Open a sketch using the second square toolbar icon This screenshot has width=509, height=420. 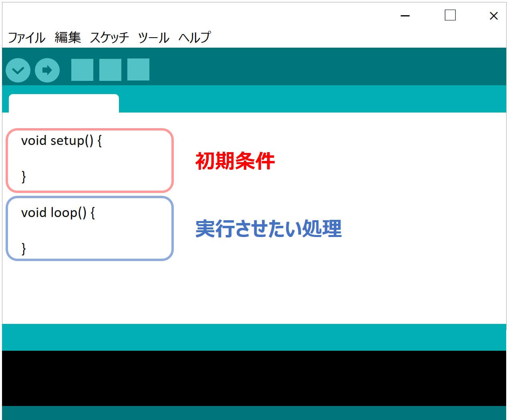[x=110, y=70]
